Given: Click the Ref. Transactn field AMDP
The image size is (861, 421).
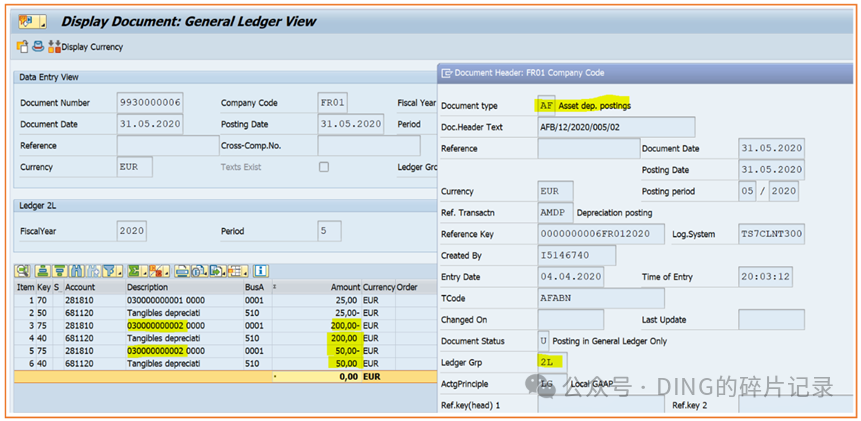Looking at the screenshot, I should point(556,212).
